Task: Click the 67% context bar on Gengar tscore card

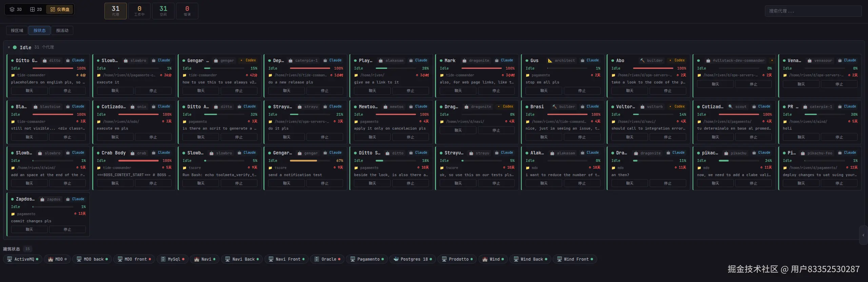Action: point(310,161)
